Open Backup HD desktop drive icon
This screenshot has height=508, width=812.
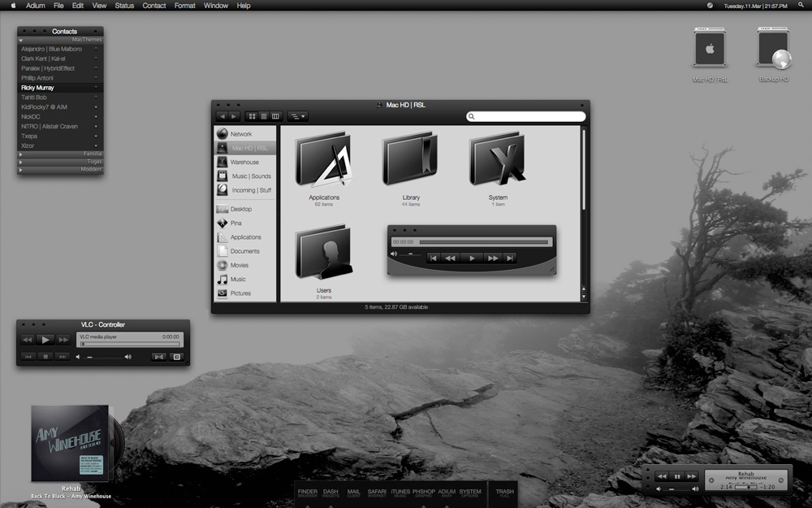(x=774, y=49)
